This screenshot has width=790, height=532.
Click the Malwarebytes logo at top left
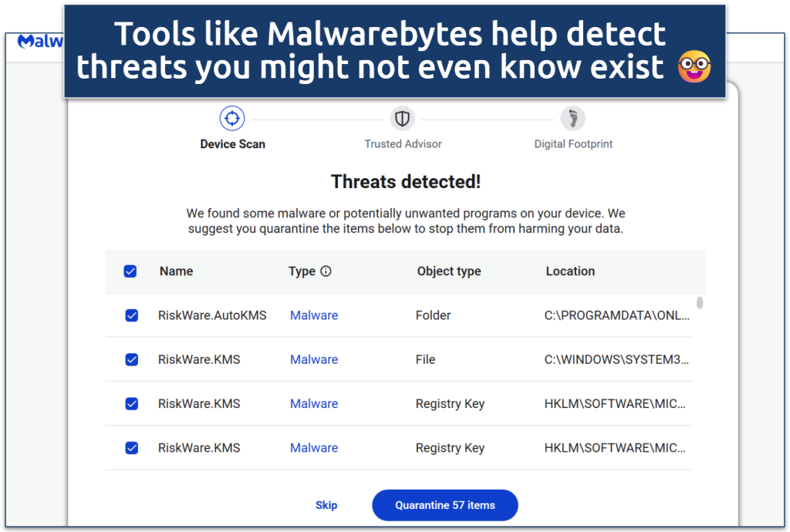pyautogui.click(x=39, y=42)
